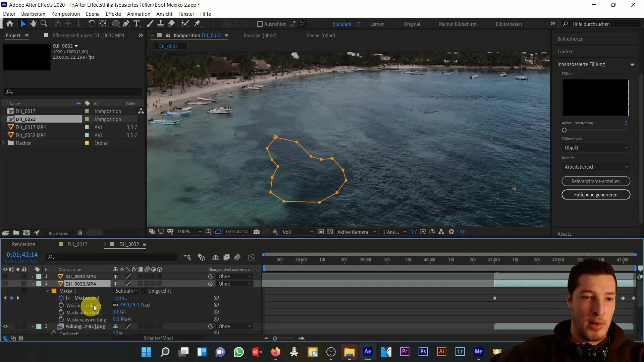Switch to Kleiner Bildschirm workspace
This screenshot has height=362, width=644.
click(458, 24)
